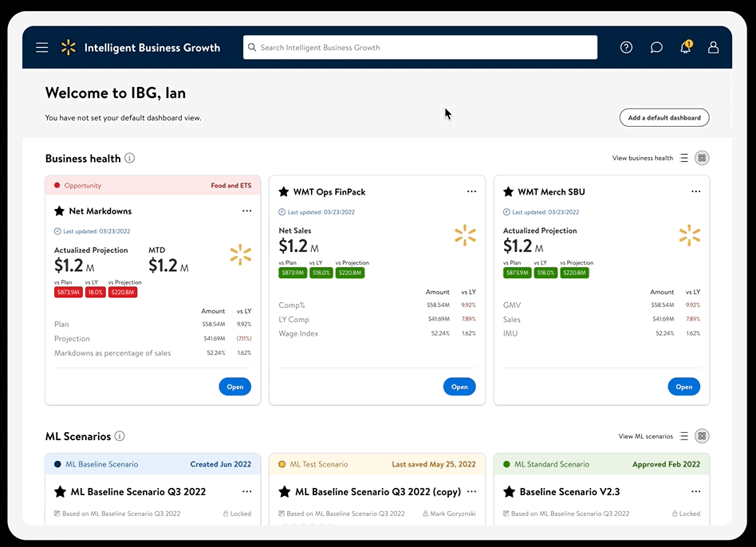Open more options on ML Baseline Scenario Q3 2022
756x547 pixels.
click(247, 491)
